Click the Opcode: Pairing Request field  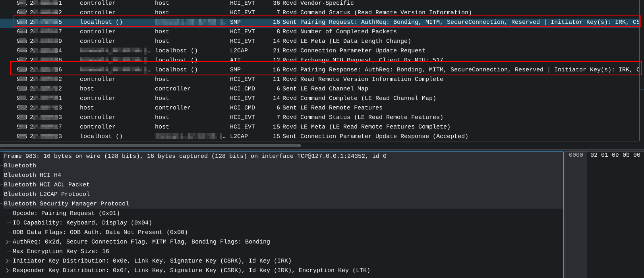pyautogui.click(x=66, y=213)
